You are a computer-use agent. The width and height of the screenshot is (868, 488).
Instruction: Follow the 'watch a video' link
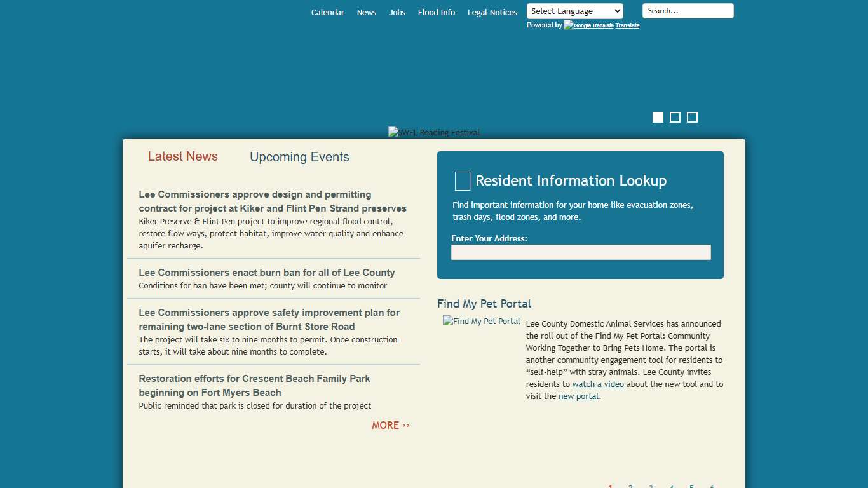[598, 384]
